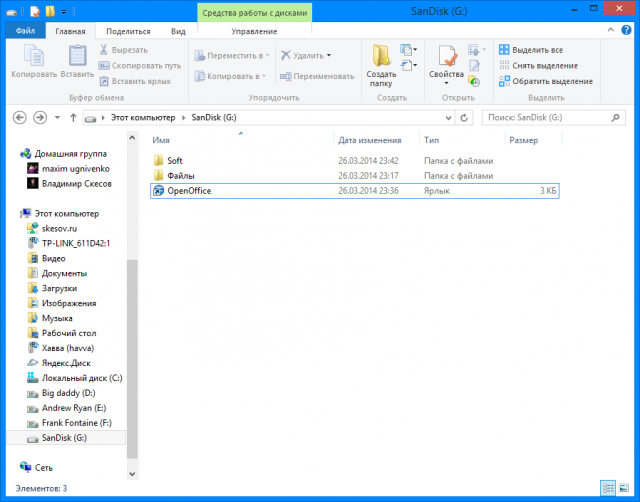
Task: Click Средства работы с дисками contextual tab
Action: [255, 13]
